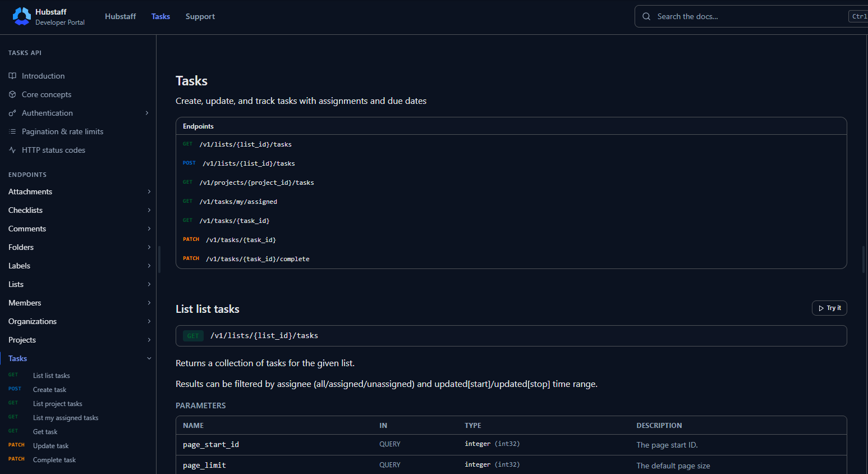
Task: Expand the Attachments endpoints
Action: 149,192
